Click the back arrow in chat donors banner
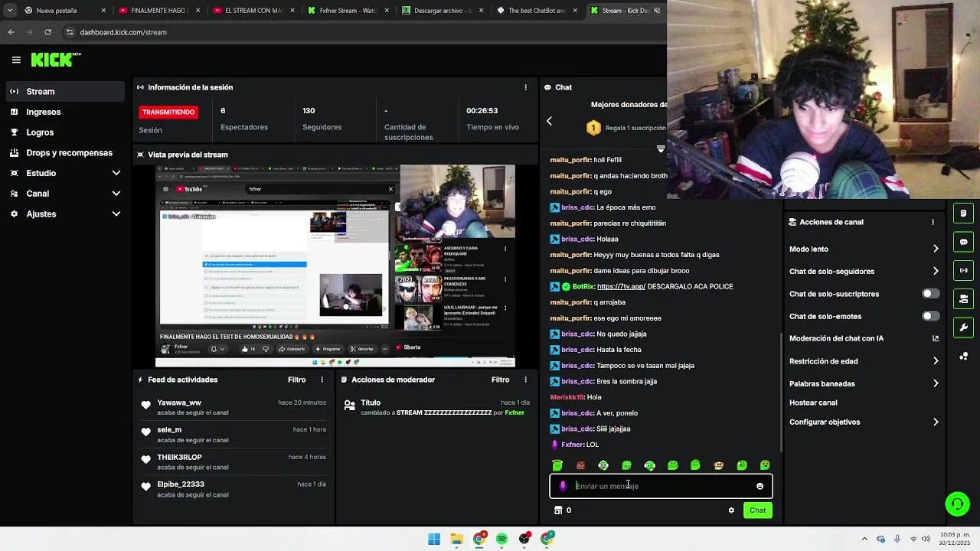 (549, 121)
